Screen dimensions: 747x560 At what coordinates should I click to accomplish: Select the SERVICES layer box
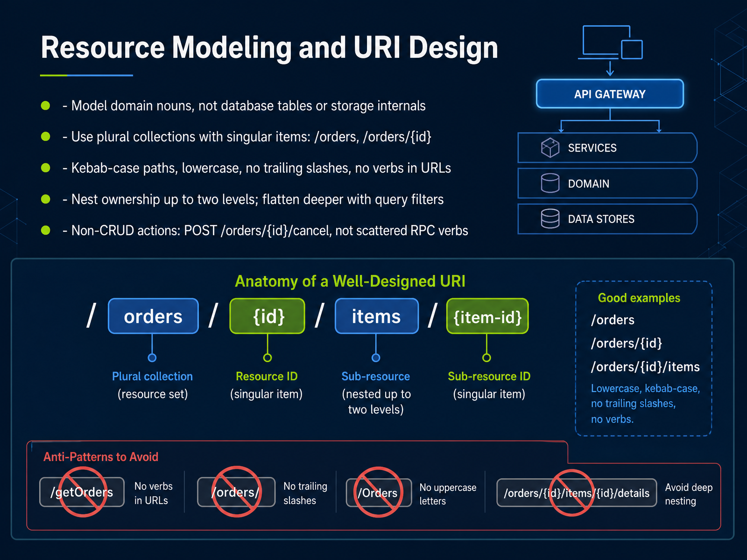(607, 148)
